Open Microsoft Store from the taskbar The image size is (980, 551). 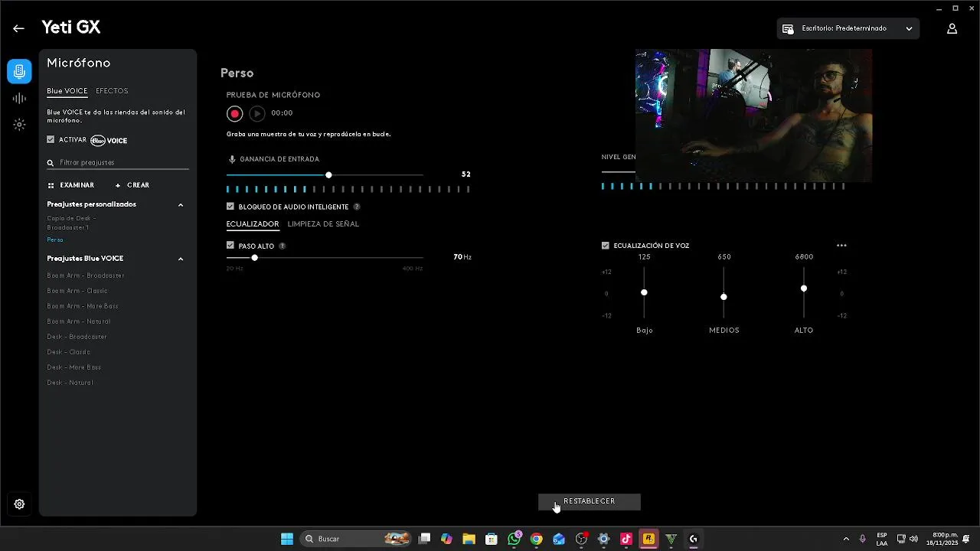492,539
